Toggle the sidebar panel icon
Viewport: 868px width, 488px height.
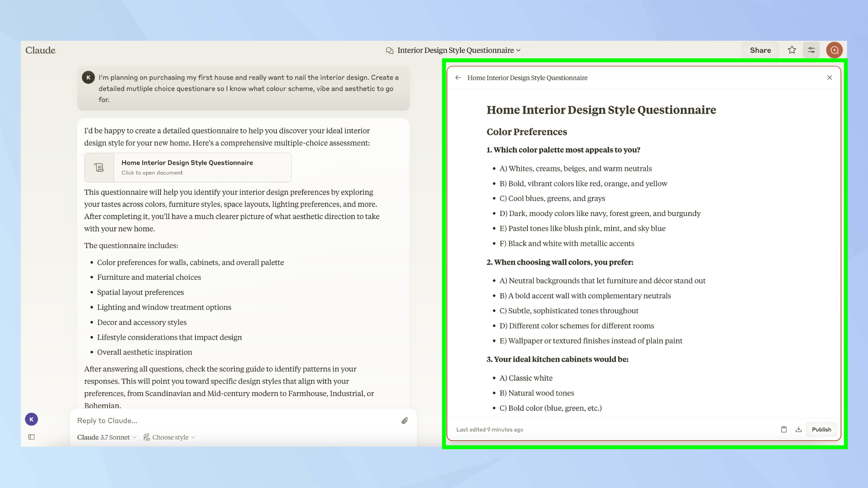32,437
